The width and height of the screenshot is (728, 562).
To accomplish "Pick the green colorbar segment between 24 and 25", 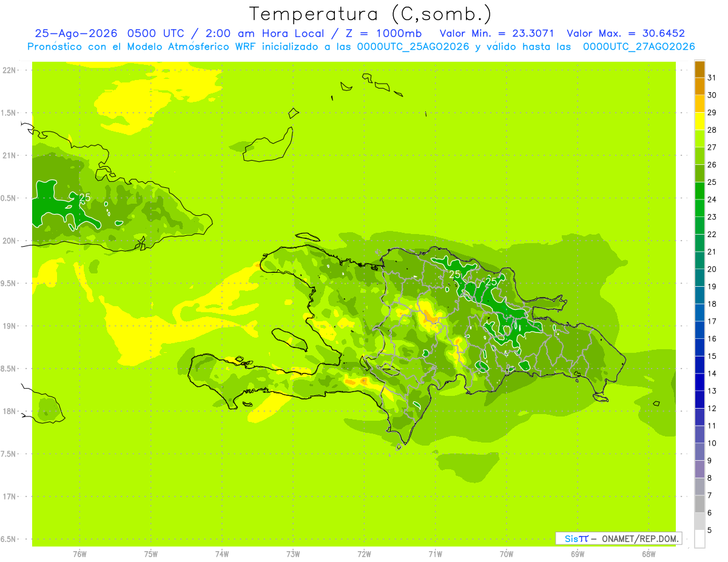I will click(x=699, y=191).
